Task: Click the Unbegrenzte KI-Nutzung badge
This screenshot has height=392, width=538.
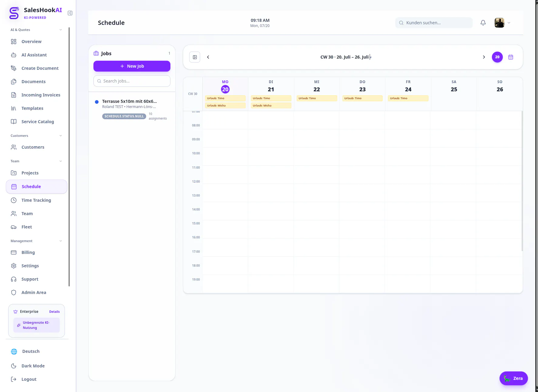Action: [36, 325]
